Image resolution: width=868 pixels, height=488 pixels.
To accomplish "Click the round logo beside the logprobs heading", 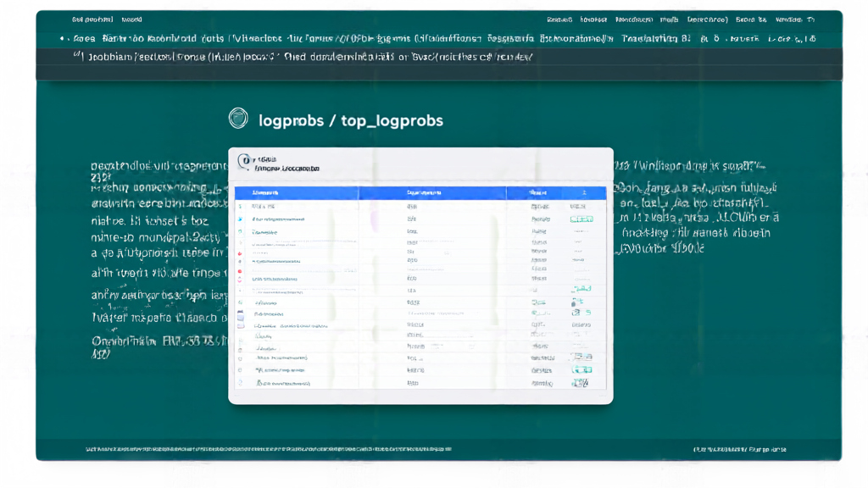I will coord(238,118).
